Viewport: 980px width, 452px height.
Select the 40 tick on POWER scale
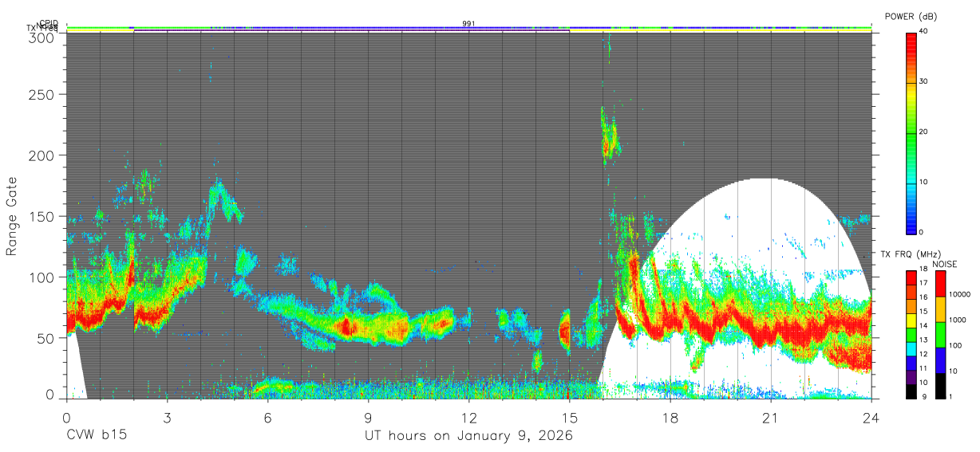coord(924,32)
